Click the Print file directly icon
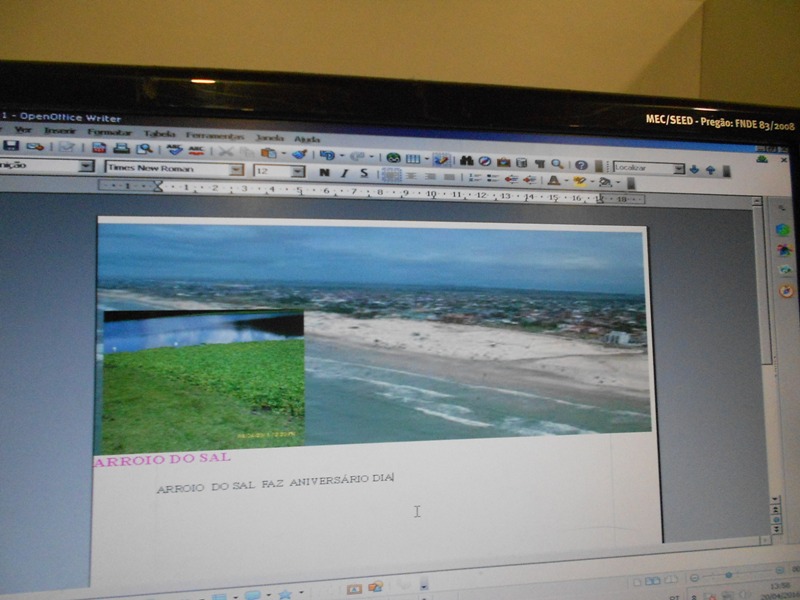800x600 pixels. click(x=121, y=148)
